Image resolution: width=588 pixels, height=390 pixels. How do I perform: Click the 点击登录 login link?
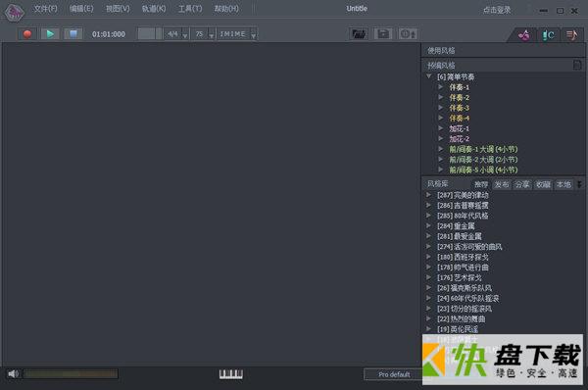pyautogui.click(x=497, y=10)
